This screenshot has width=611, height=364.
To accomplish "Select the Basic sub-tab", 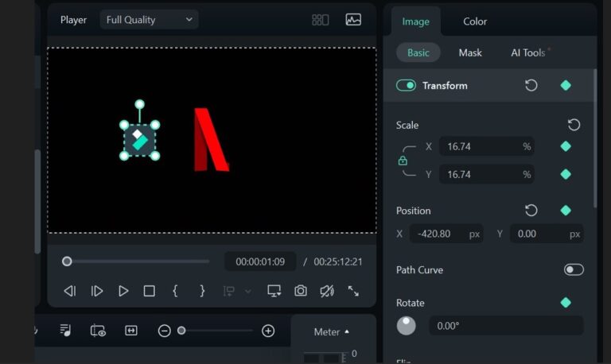I will tap(418, 52).
